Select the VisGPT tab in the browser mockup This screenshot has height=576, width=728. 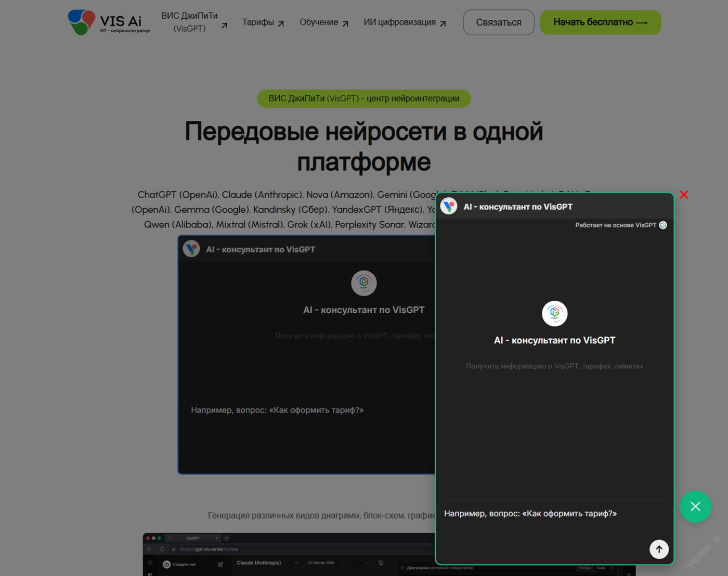[192, 538]
